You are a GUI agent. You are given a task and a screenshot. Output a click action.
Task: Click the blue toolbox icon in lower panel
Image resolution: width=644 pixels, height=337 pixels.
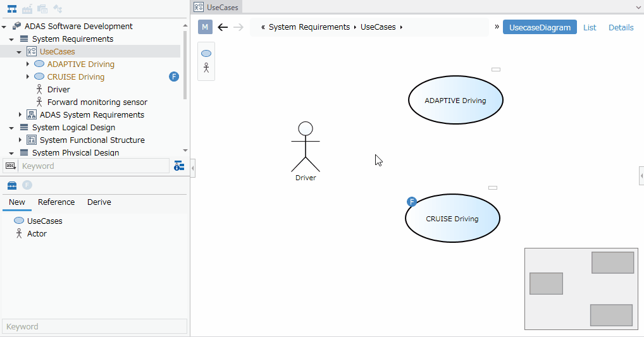tap(12, 185)
